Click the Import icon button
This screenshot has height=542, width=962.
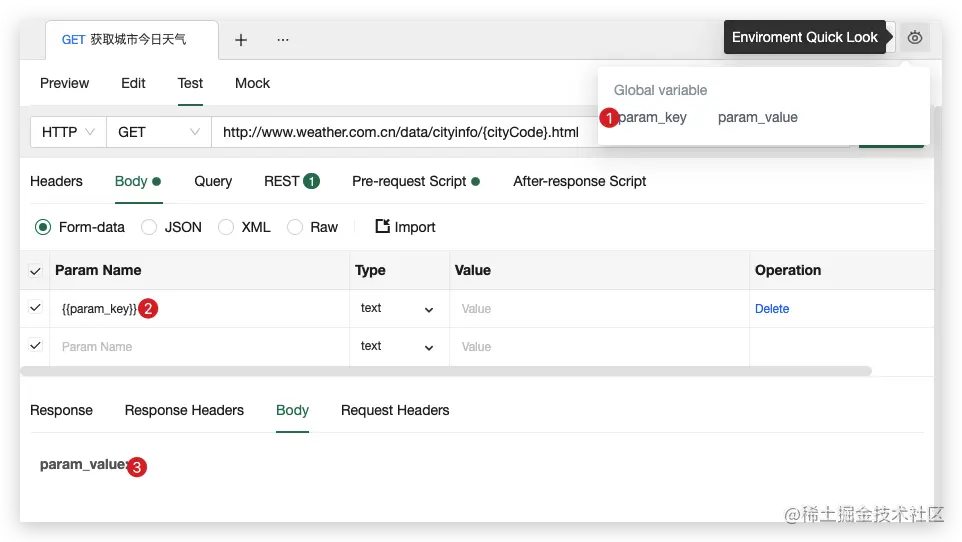[405, 227]
